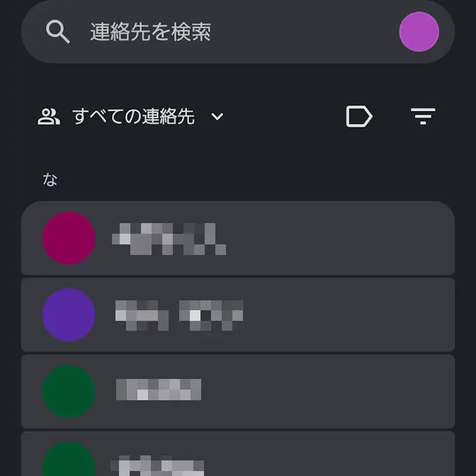Open the labels tag icon
The width and height of the screenshot is (476, 476).
click(359, 116)
